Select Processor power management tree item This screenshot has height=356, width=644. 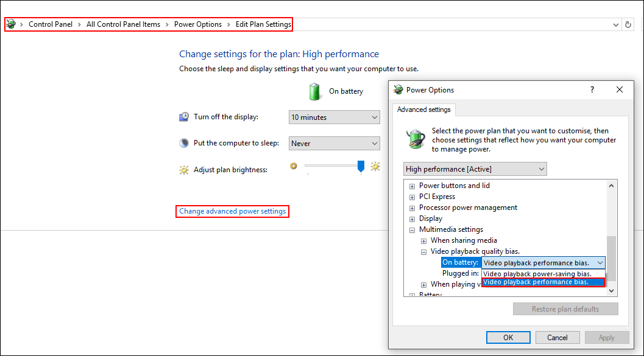coord(468,208)
